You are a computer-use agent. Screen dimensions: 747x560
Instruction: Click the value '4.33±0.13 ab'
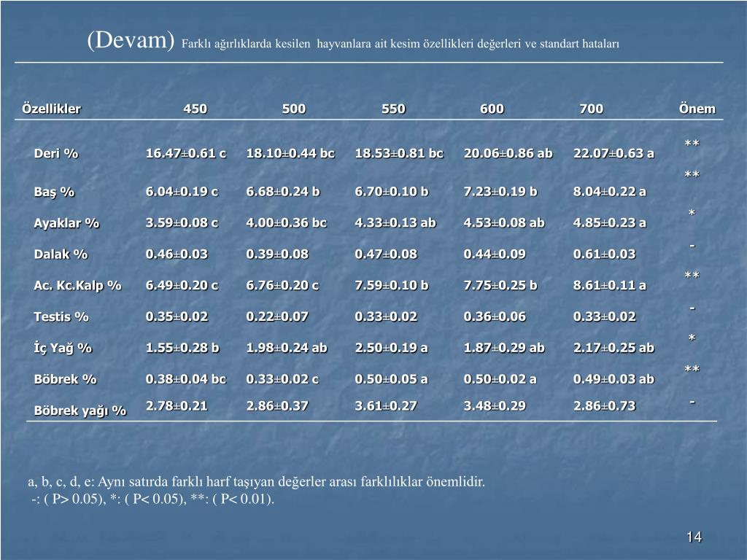[395, 223]
